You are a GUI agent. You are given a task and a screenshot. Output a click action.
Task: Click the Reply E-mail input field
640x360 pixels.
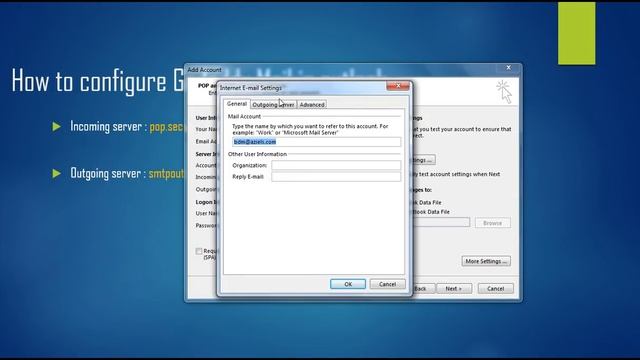tap(336, 177)
